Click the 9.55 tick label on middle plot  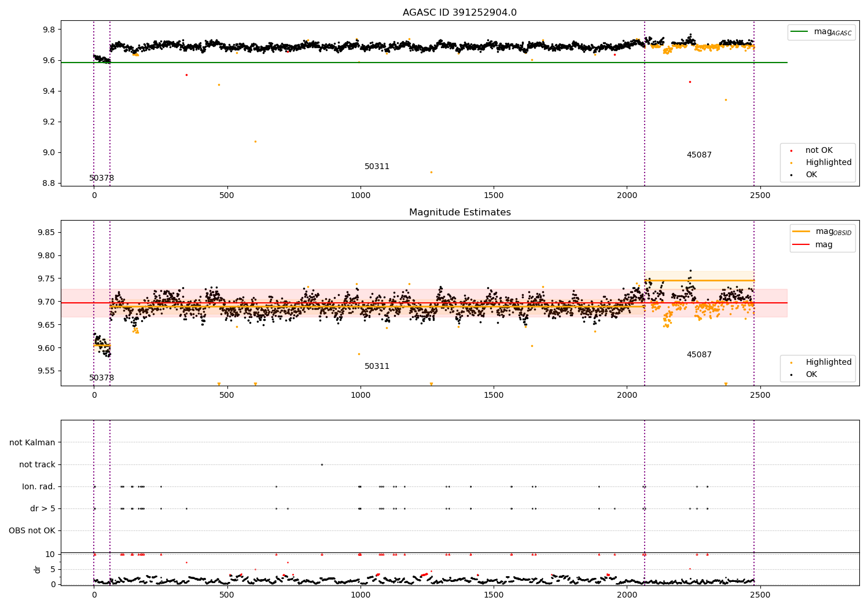pyautogui.click(x=46, y=371)
